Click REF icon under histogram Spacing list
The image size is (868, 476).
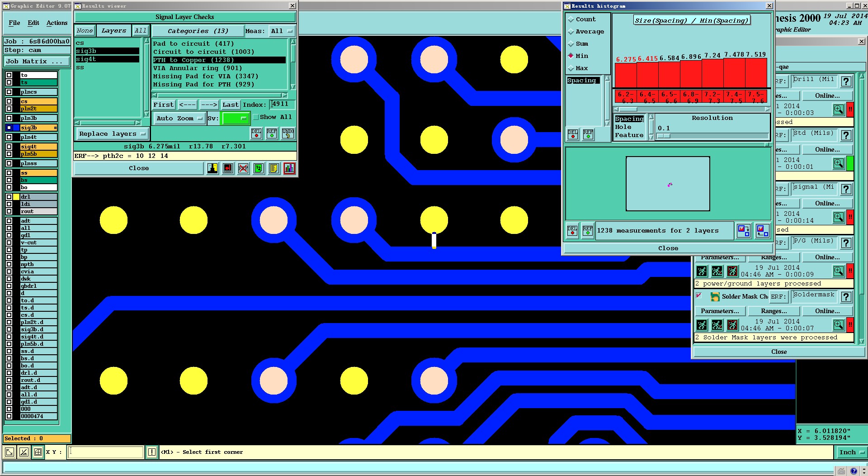[588, 134]
